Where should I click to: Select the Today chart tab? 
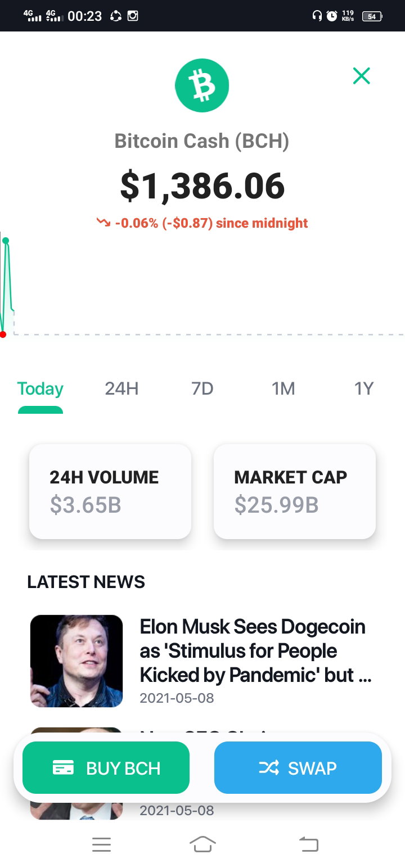40,388
